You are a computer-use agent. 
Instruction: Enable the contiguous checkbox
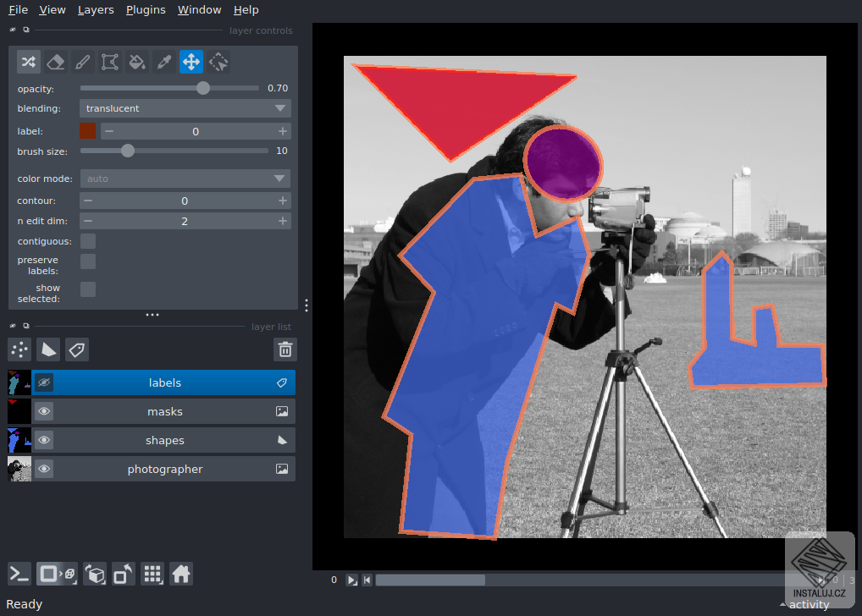coord(88,241)
